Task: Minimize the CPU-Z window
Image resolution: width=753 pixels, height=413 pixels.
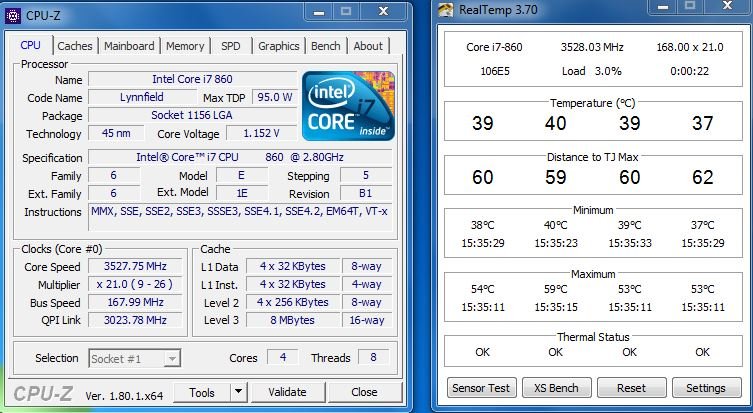Action: coord(319,12)
